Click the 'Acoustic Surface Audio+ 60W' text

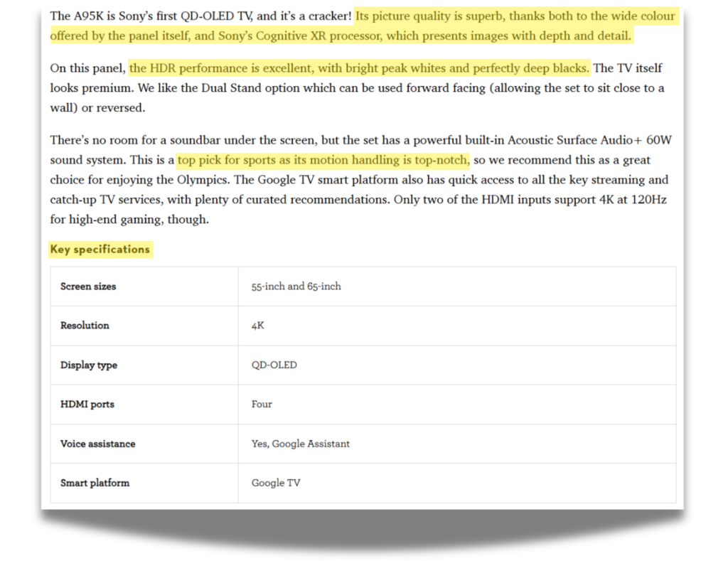pyautogui.click(x=589, y=140)
